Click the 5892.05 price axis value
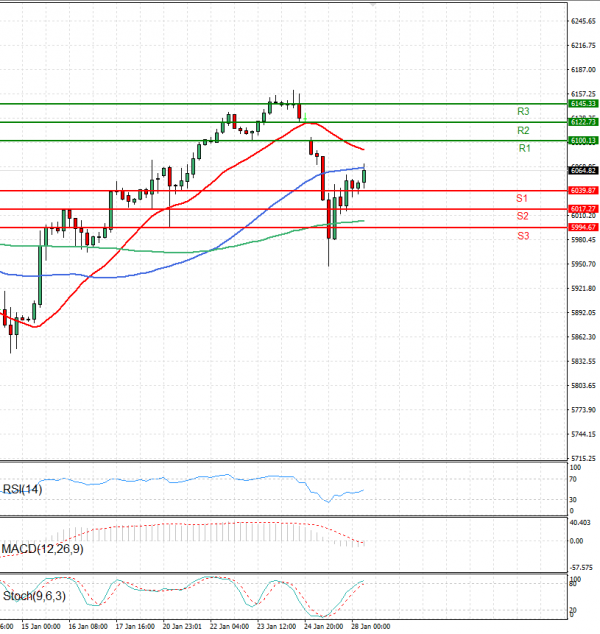Image resolution: width=600 pixels, height=634 pixels. point(583,313)
